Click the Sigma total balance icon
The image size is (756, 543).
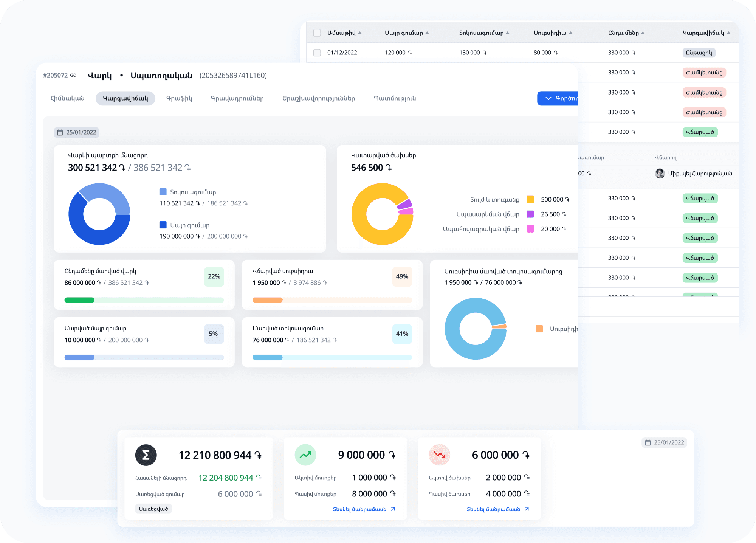click(146, 455)
